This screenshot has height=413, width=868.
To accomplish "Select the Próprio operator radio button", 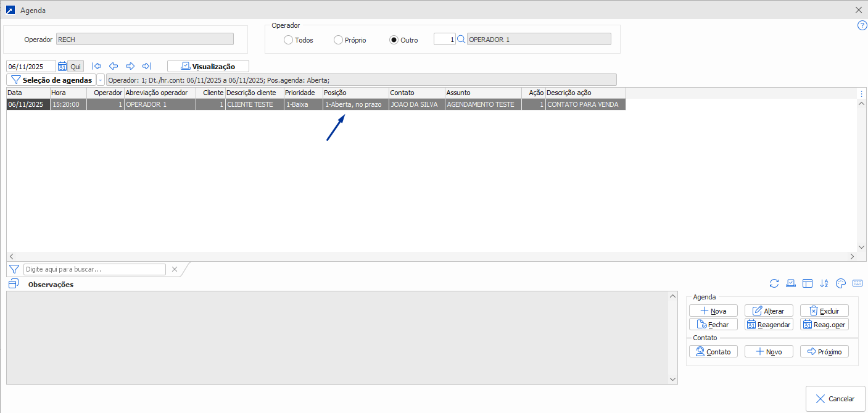I will click(x=338, y=40).
